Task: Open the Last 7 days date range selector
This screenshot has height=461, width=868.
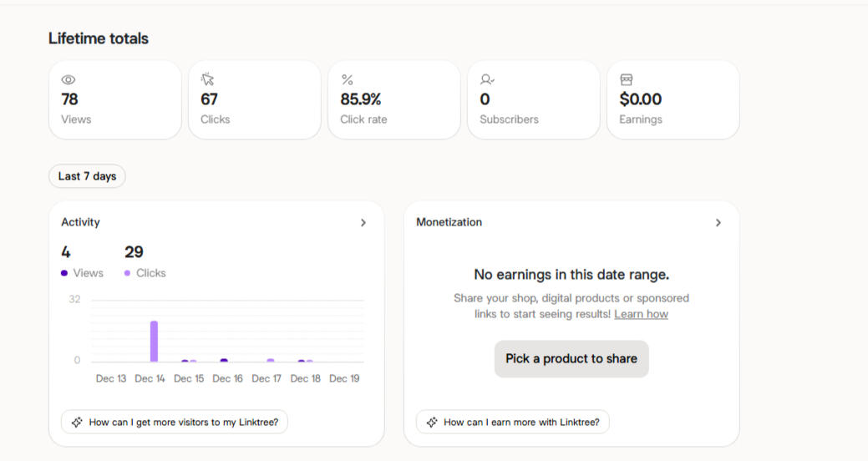Action: tap(87, 176)
